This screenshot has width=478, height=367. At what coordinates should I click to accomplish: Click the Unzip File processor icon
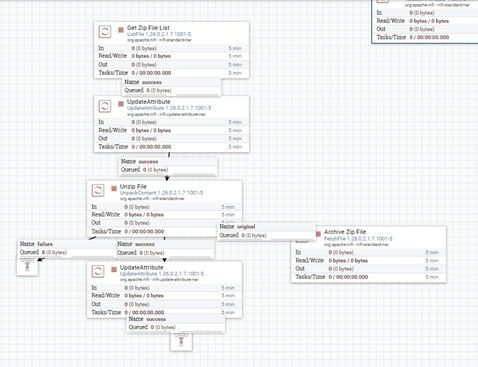point(98,190)
